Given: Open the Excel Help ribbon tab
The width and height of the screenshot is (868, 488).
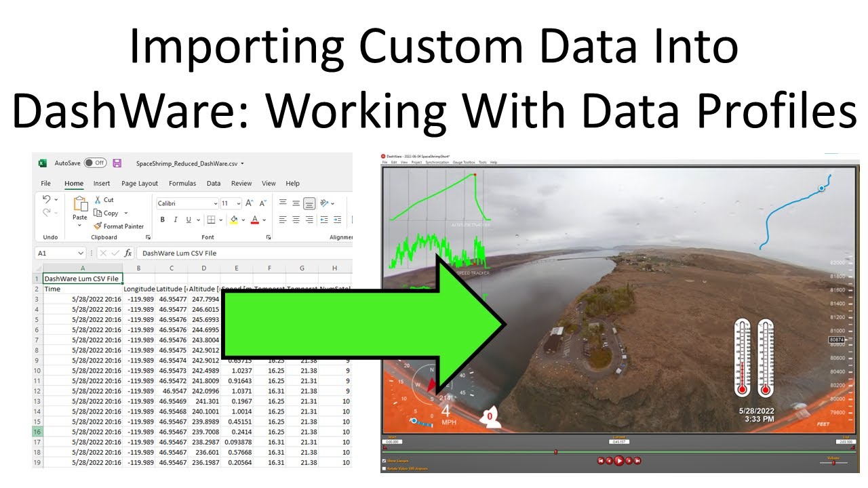Looking at the screenshot, I should (x=292, y=184).
